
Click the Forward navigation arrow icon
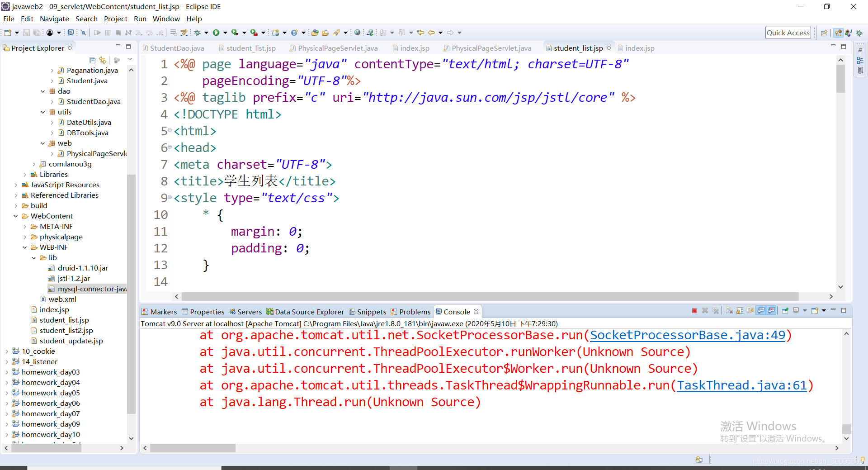(x=450, y=33)
